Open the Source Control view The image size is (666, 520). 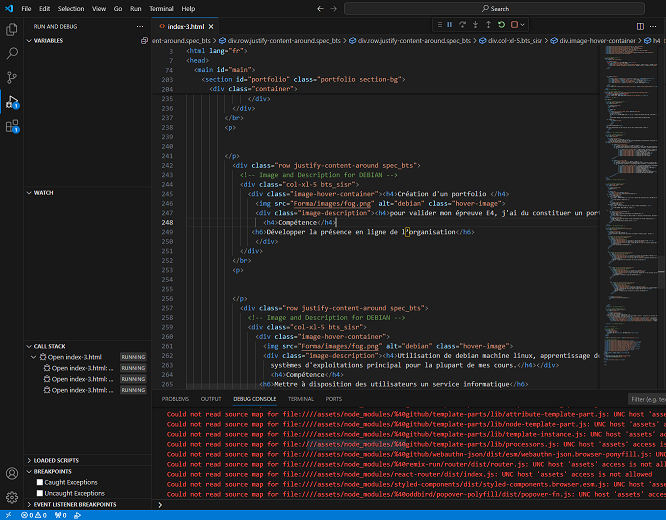pyautogui.click(x=12, y=77)
